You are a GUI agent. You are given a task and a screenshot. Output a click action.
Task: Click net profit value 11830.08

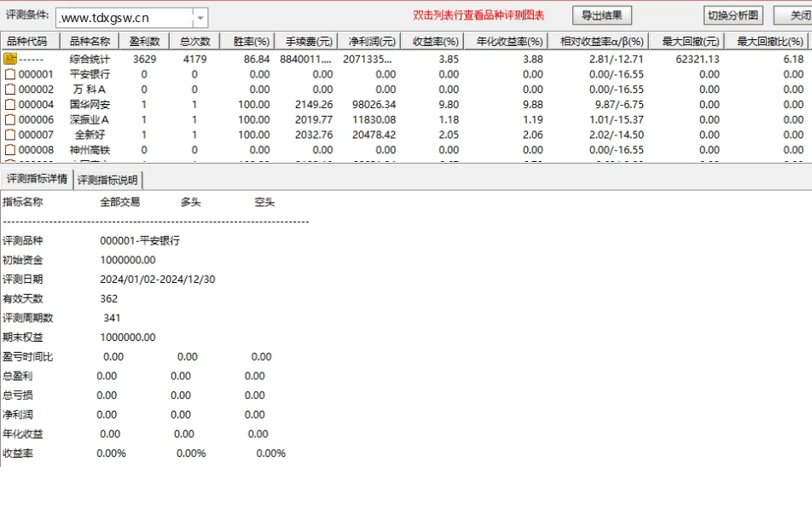point(374,120)
